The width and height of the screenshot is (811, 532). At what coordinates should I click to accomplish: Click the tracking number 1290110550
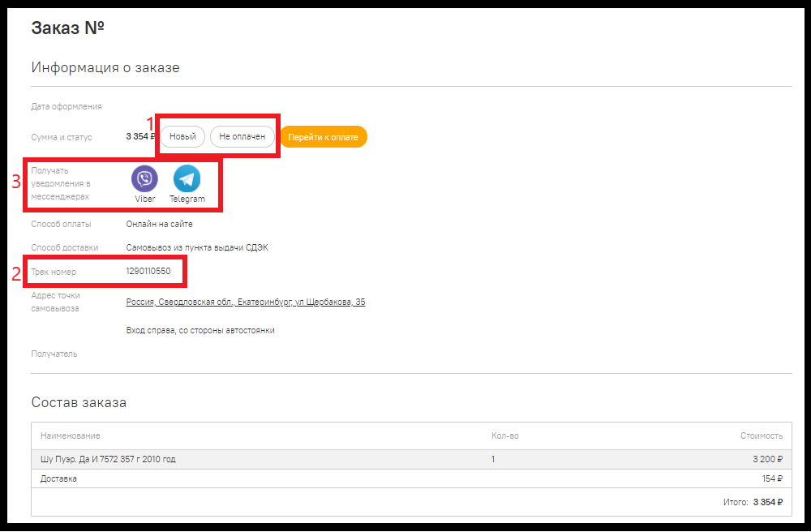point(148,271)
